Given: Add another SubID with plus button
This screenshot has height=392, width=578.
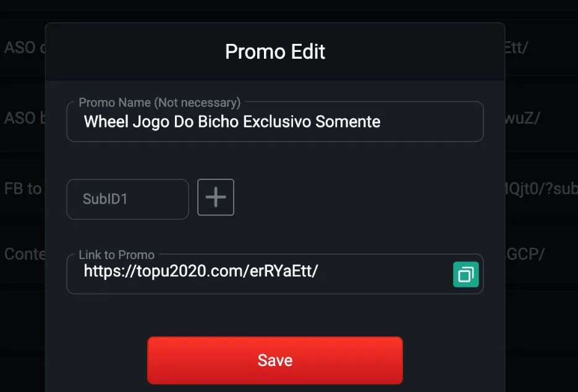Looking at the screenshot, I should [x=216, y=197].
